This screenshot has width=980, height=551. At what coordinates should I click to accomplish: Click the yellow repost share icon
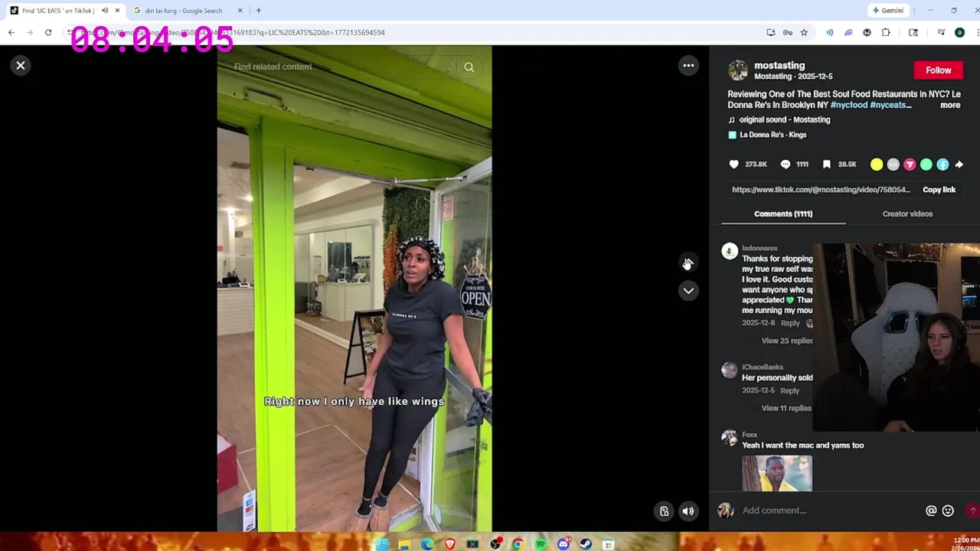click(x=877, y=165)
